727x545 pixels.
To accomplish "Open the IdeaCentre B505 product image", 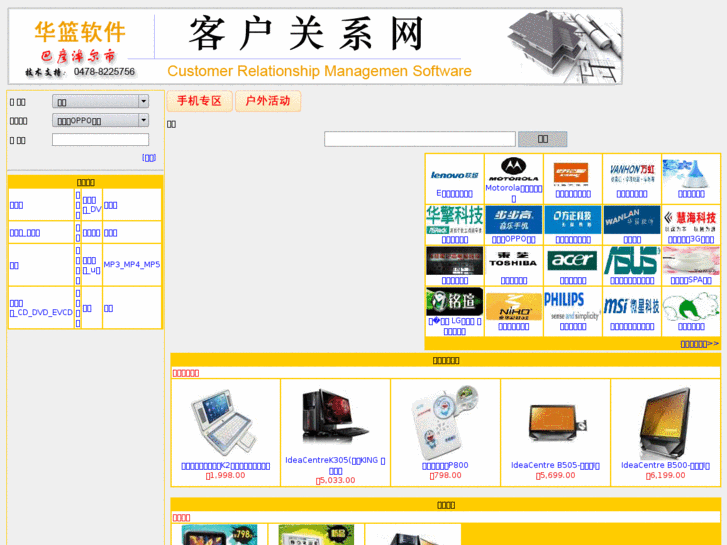I will point(555,422).
